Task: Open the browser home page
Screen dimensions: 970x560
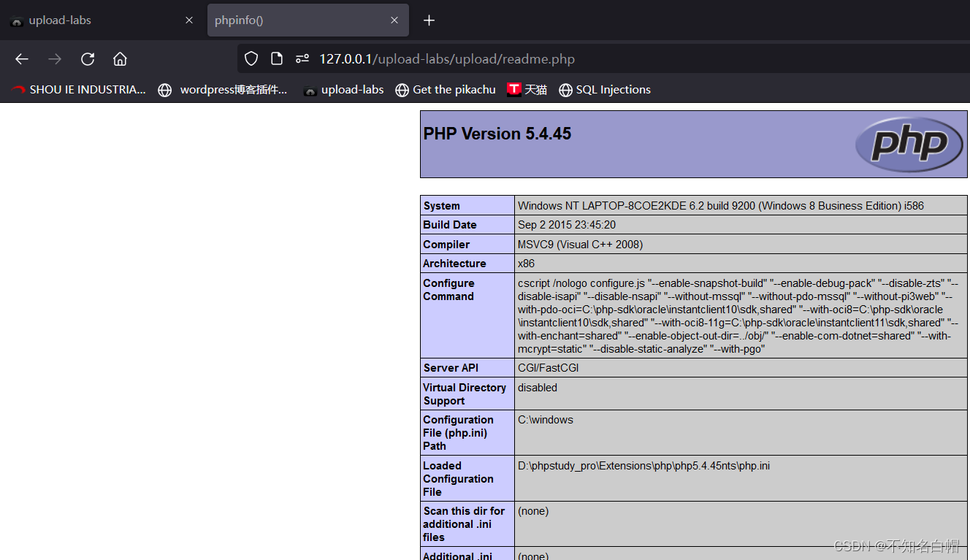Action: tap(120, 59)
